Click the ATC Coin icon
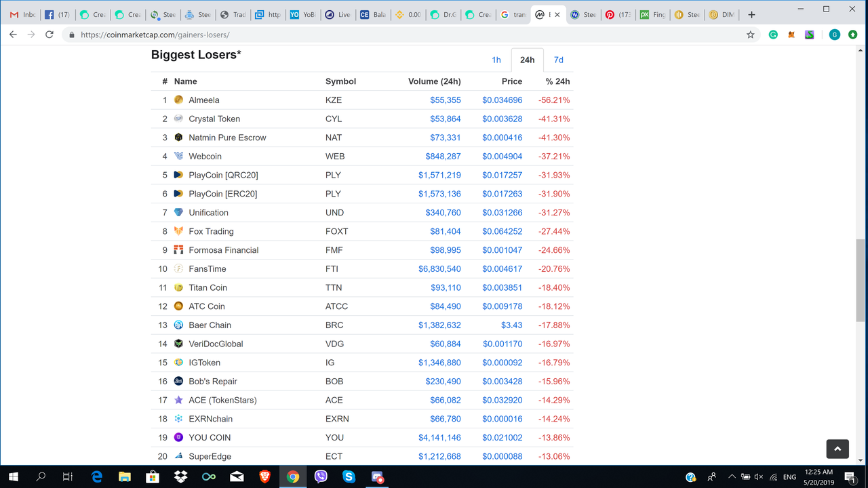This screenshot has height=488, width=868. tap(178, 306)
